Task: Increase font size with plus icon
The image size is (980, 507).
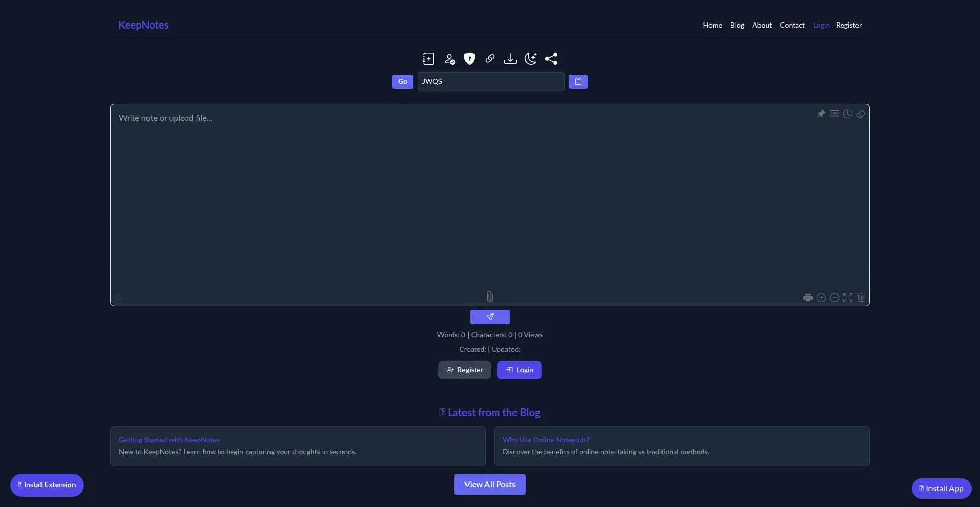Action: click(821, 298)
